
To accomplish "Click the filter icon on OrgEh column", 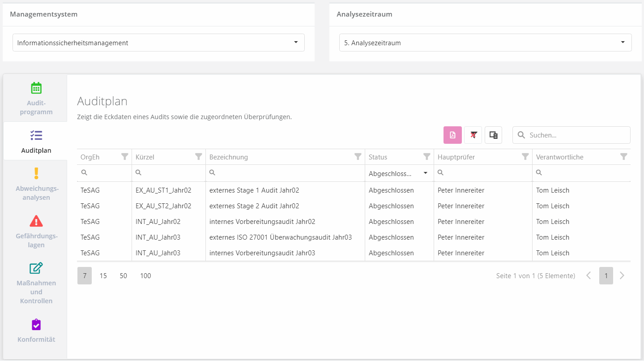I will pos(125,157).
